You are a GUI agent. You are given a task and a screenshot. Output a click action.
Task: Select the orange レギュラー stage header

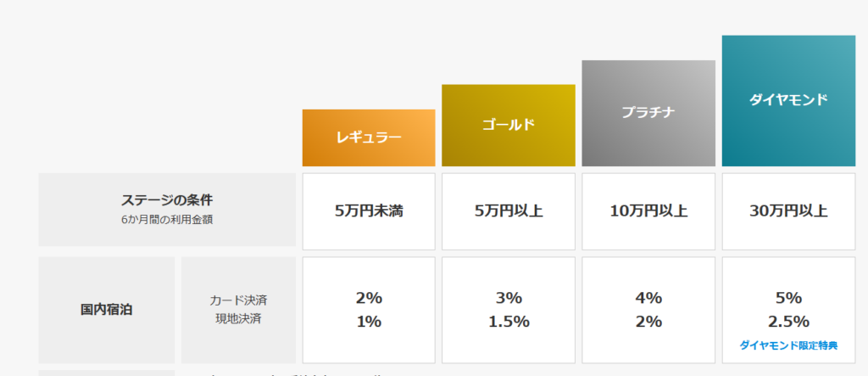tap(369, 137)
